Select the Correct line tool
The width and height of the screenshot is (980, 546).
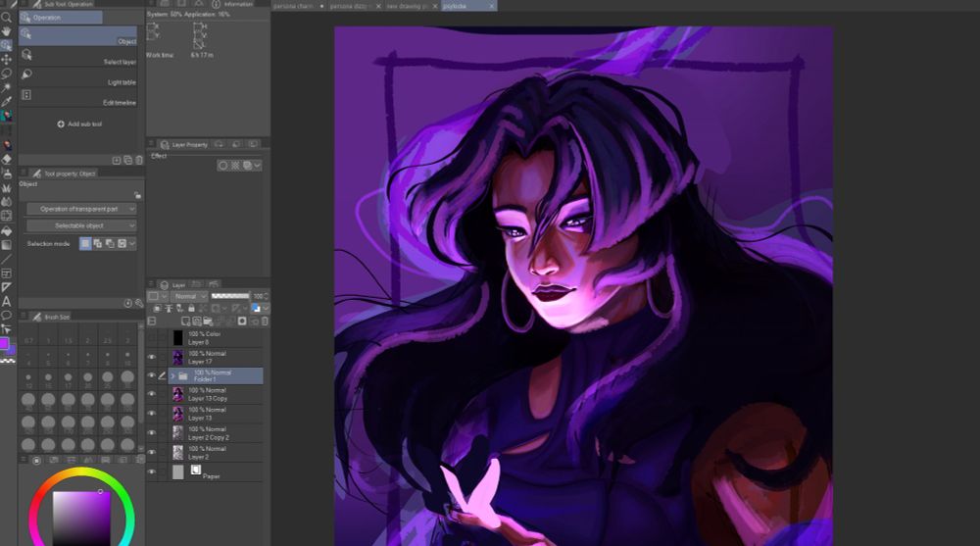[x=6, y=329]
